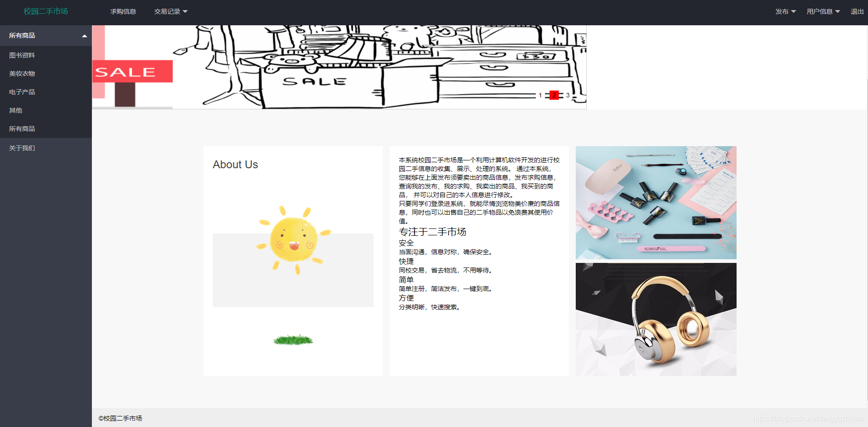This screenshot has width=868, height=427.
Task: Click the second 所有商品 sidebar entry
Action: tap(21, 128)
